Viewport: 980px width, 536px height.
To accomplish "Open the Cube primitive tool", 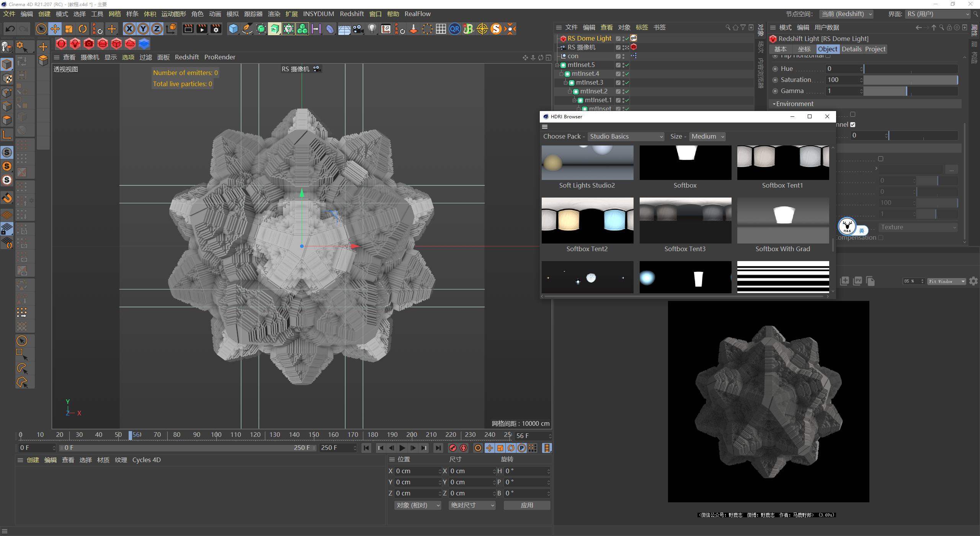I will pyautogui.click(x=233, y=29).
